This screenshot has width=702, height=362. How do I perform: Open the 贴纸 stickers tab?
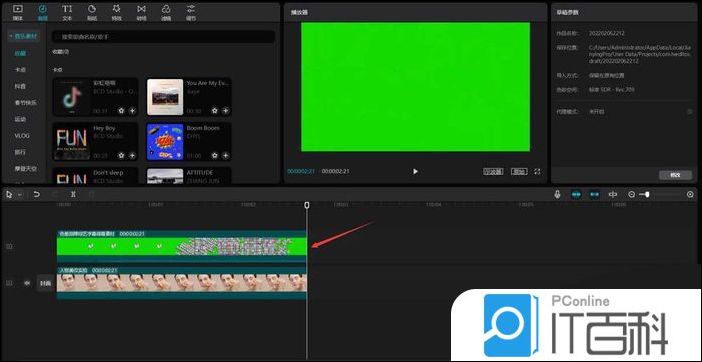point(92,13)
